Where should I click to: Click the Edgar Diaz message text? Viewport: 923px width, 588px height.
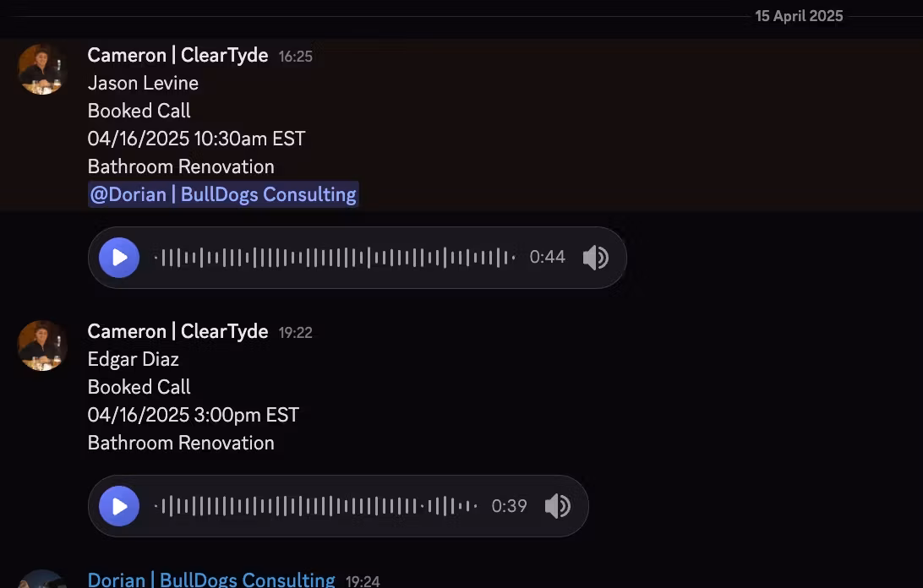tap(134, 359)
